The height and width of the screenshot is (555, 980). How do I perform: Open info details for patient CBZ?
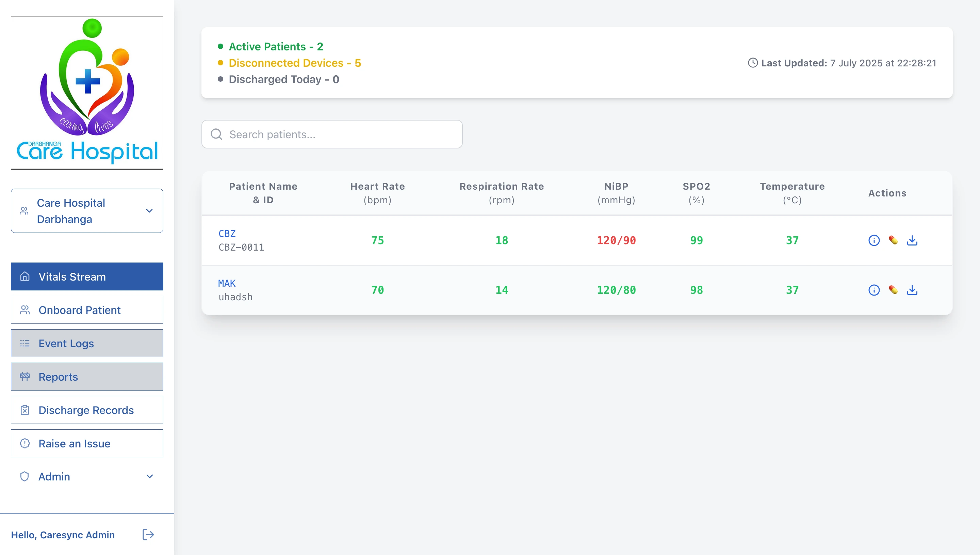(x=874, y=240)
